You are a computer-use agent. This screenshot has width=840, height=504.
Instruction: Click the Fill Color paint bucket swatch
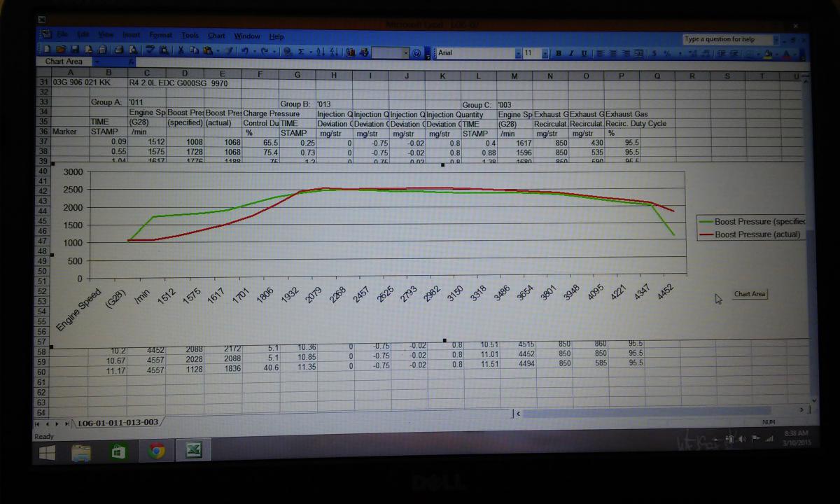[767, 54]
